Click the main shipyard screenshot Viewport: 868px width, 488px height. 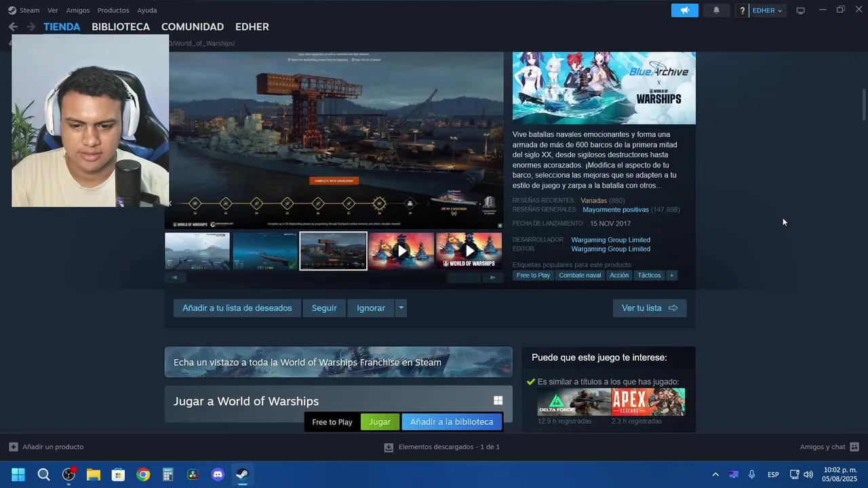334,140
